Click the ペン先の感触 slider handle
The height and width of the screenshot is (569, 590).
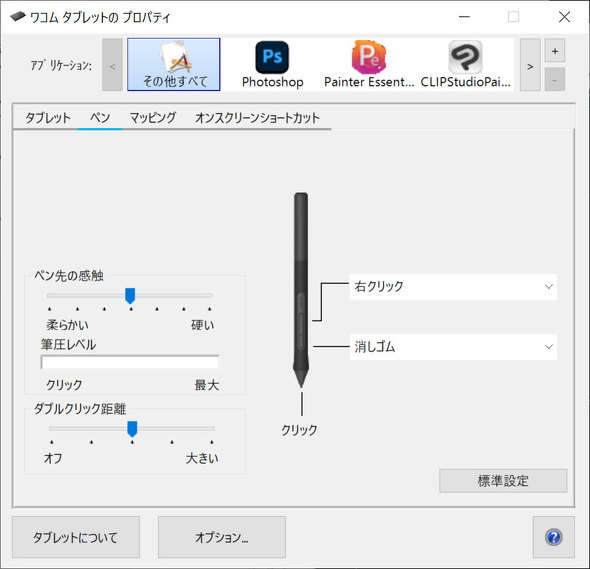(130, 296)
